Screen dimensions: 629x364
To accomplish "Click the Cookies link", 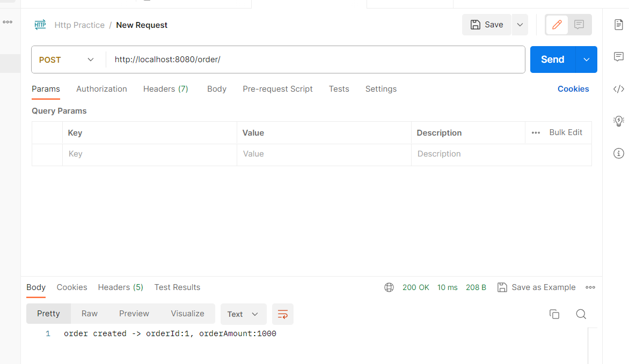I will click(x=573, y=89).
